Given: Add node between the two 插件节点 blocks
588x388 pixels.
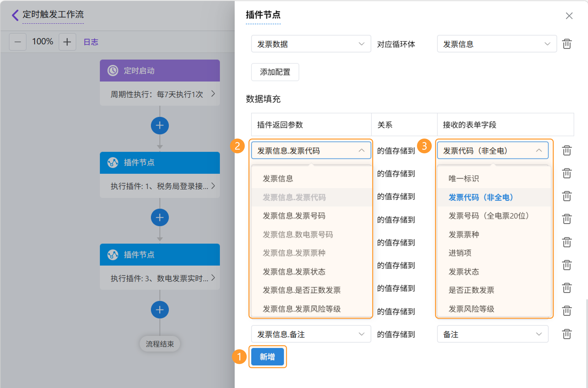Looking at the screenshot, I should 160,218.
